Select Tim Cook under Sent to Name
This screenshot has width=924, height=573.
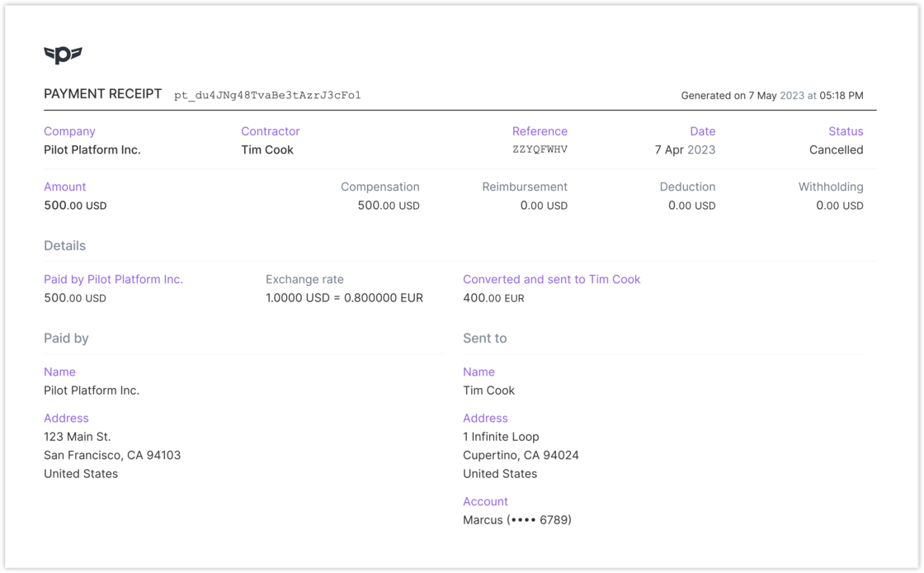click(488, 391)
